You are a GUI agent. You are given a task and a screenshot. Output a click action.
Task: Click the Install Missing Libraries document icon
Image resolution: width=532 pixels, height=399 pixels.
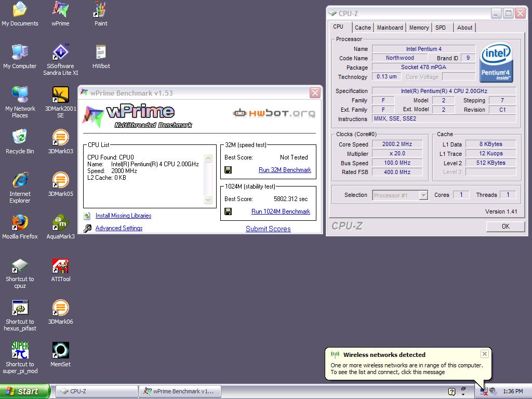click(x=87, y=216)
